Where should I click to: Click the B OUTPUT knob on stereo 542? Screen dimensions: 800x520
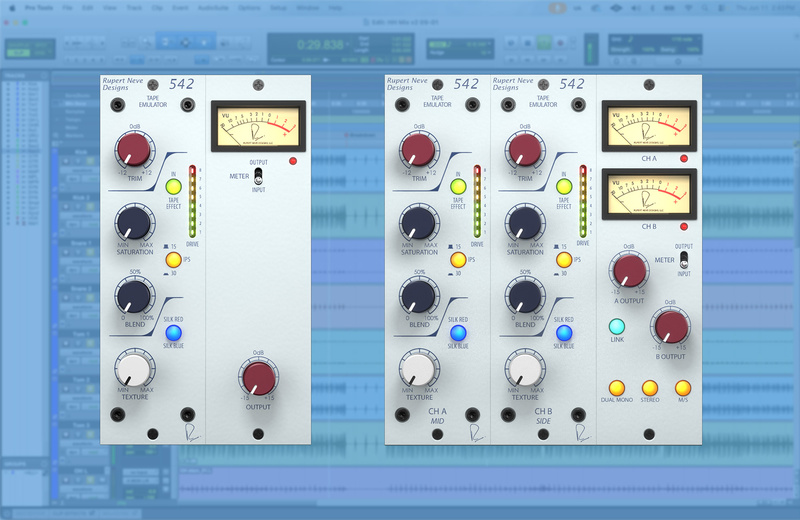[670, 327]
